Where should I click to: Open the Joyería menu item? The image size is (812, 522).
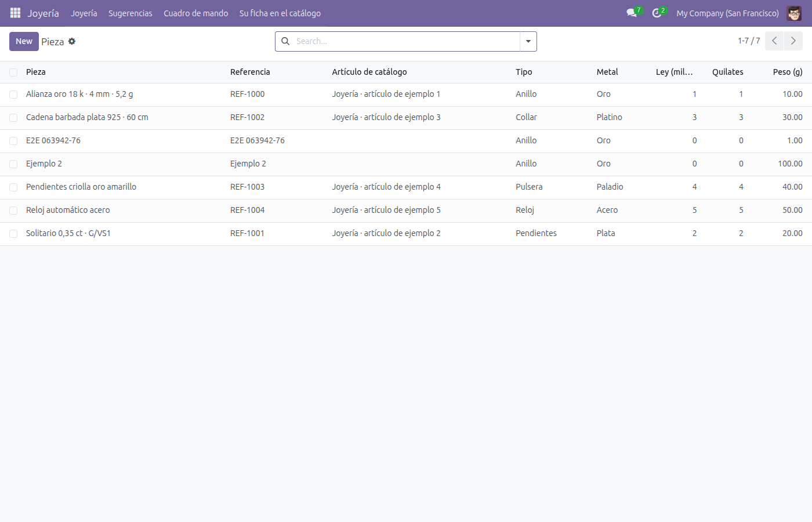84,13
